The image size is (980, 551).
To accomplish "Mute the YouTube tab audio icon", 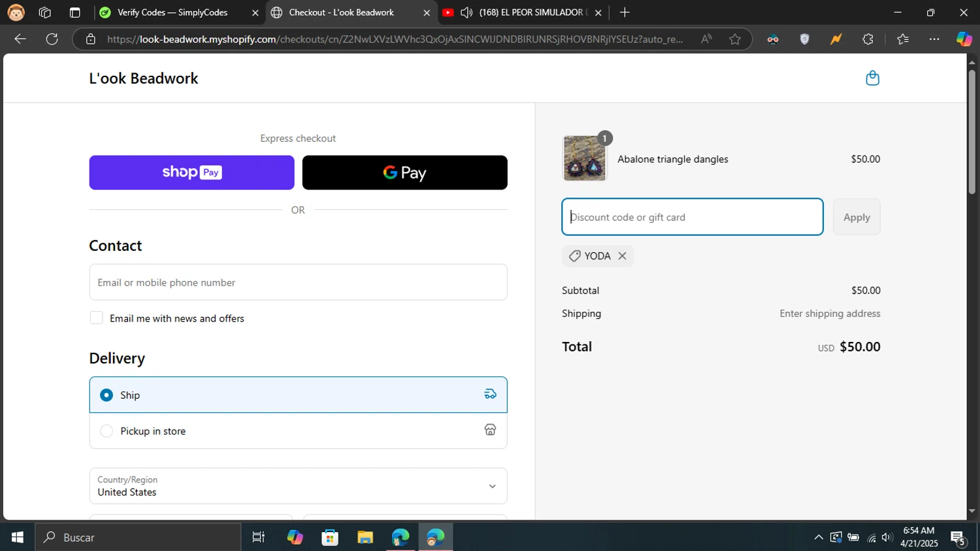I will point(466,12).
